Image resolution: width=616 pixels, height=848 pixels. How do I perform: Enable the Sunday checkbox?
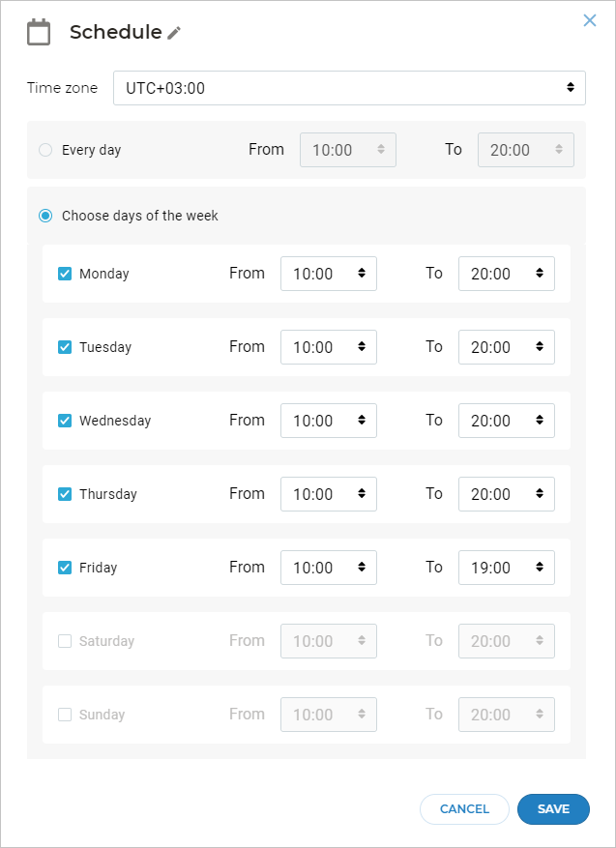[65, 715]
